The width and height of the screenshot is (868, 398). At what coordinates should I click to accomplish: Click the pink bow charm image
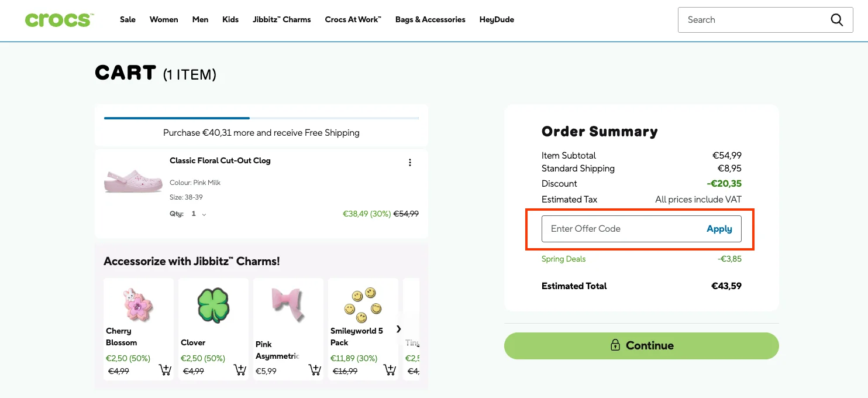(x=288, y=304)
